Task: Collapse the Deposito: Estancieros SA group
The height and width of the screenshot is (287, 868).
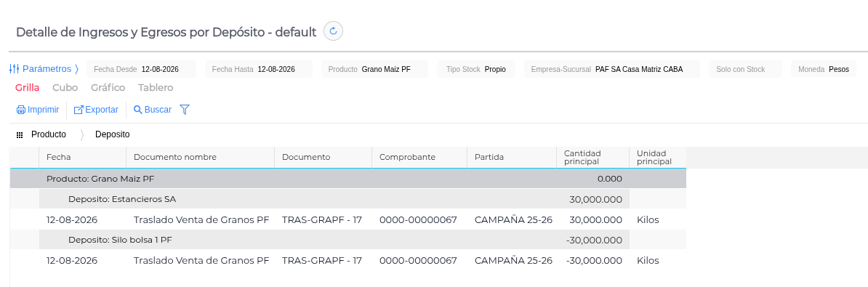Action: [x=347, y=199]
